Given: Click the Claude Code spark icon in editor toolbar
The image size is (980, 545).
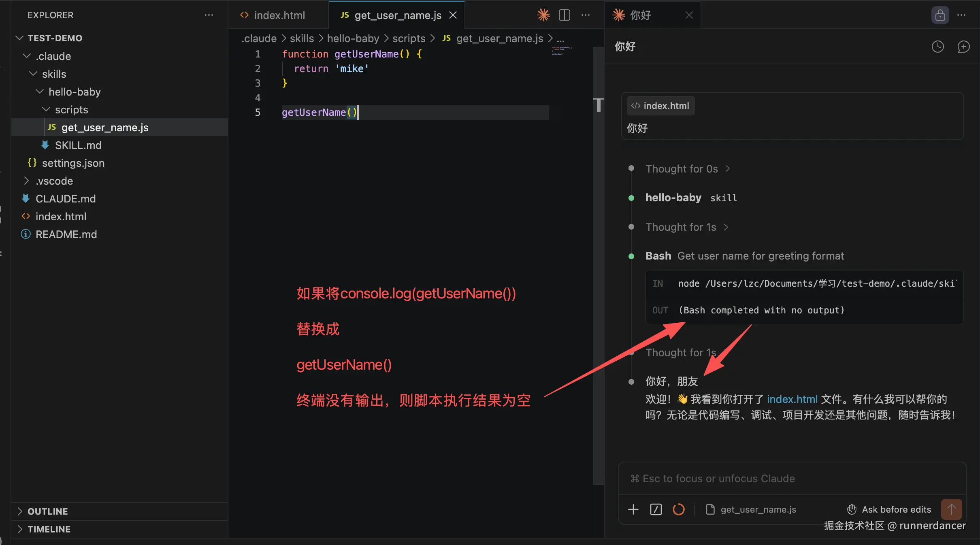Looking at the screenshot, I should [x=543, y=15].
